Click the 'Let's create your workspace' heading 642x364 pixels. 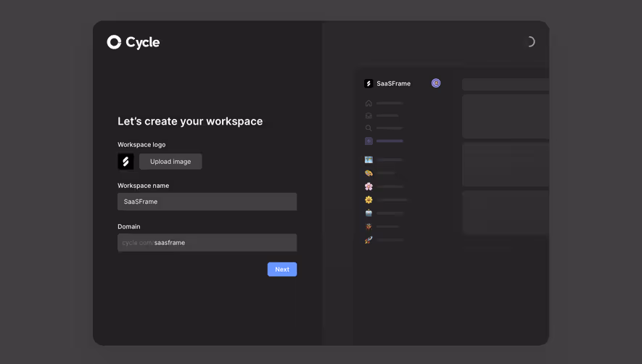190,121
